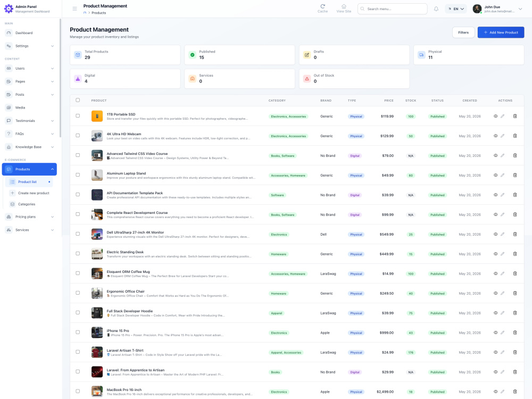532x399 pixels.
Task: Click the Admin Panel gear logo
Action: (x=9, y=9)
